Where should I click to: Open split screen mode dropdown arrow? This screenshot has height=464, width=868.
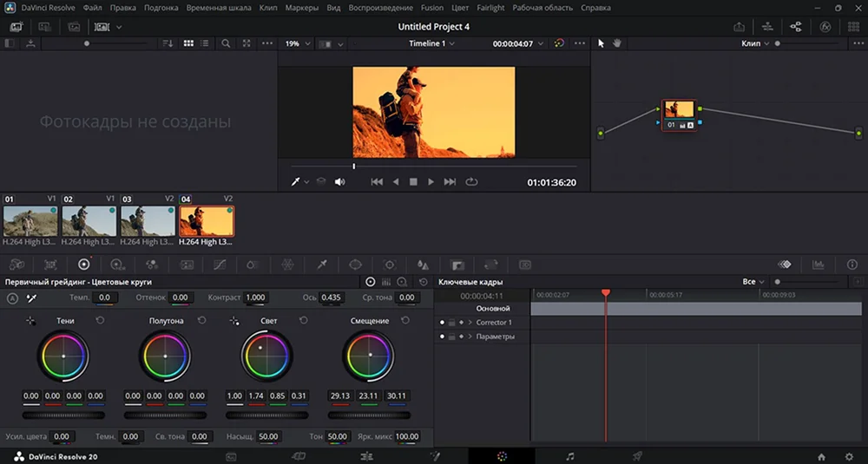coord(340,43)
